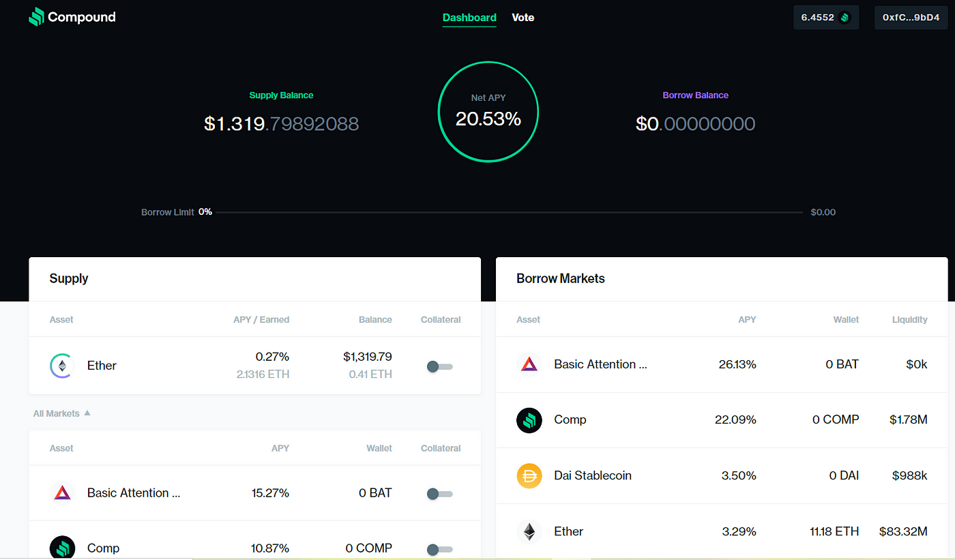The width and height of the screenshot is (955, 560).
Task: Click 15.27% APY in All Markets
Action: [x=271, y=493]
